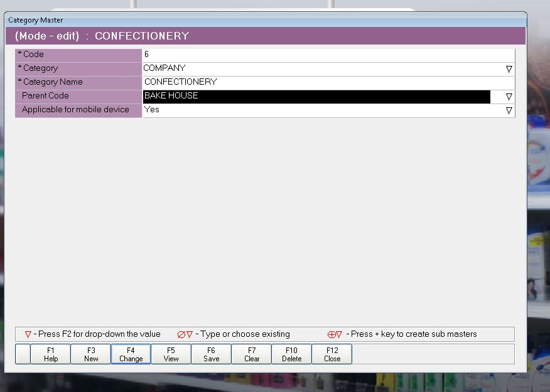
Task: Click the Press F2 for drop-down hint text
Action: click(x=97, y=334)
